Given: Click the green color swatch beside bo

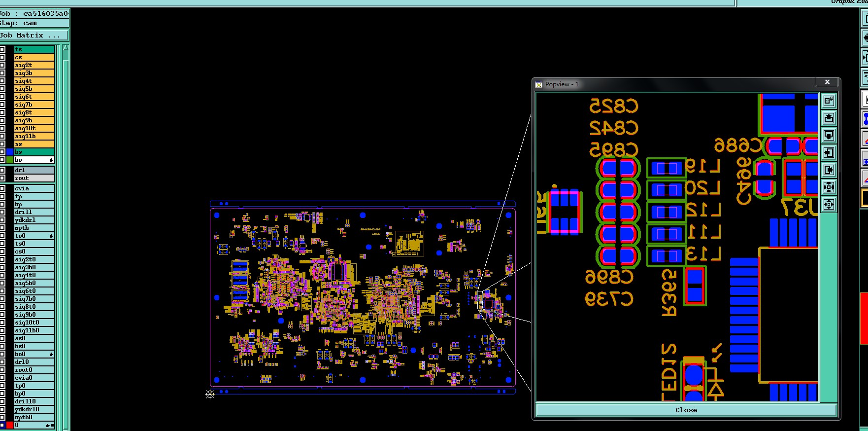Looking at the screenshot, I should click(10, 160).
